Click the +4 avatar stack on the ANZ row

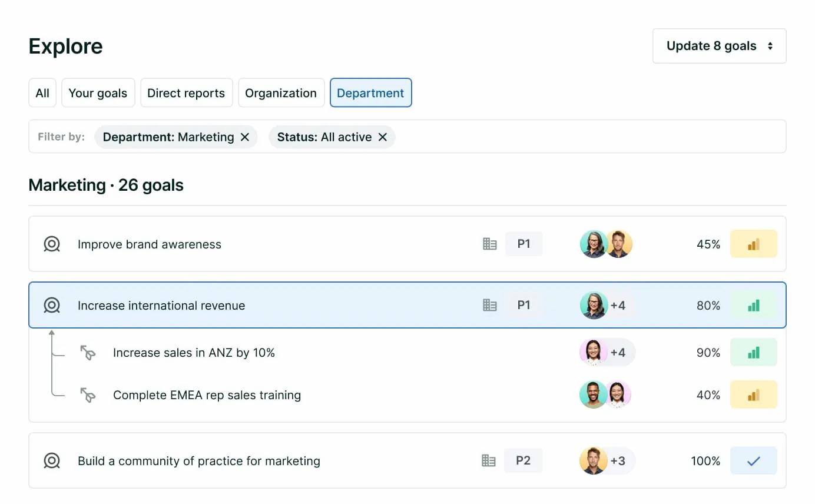[607, 353]
